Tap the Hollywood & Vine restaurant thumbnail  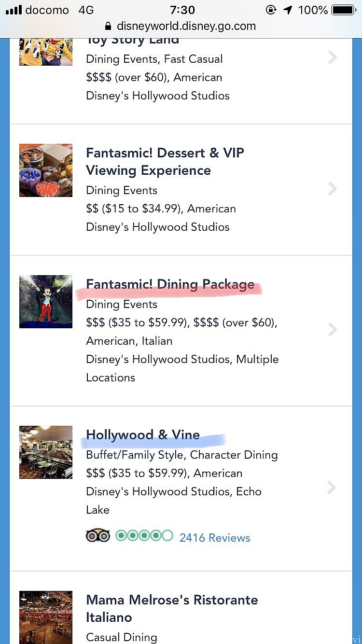(x=46, y=452)
